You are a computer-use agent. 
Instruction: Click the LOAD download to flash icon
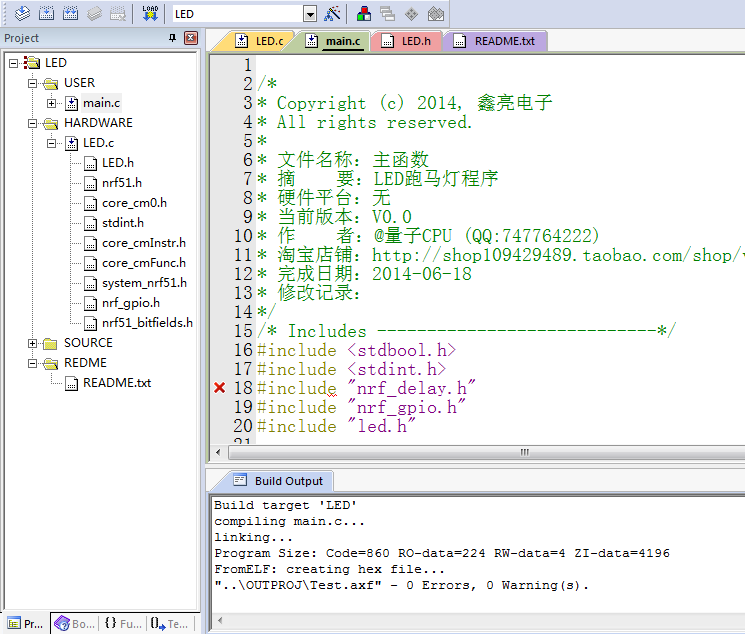click(x=150, y=13)
